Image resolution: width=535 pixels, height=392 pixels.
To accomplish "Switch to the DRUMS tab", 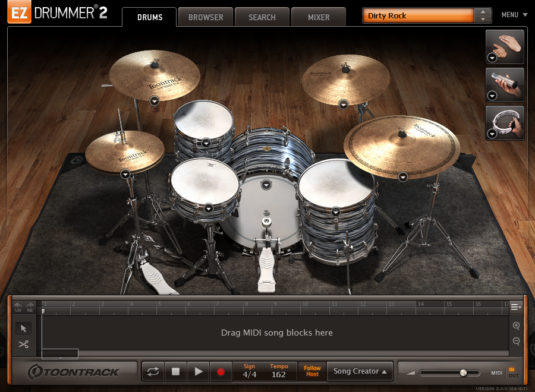I will pyautogui.click(x=149, y=17).
